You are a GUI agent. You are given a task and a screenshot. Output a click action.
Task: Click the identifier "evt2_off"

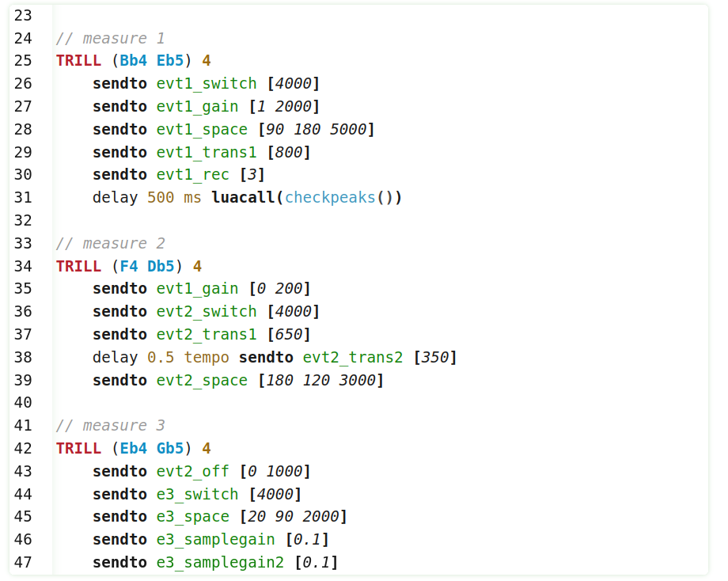click(x=192, y=472)
